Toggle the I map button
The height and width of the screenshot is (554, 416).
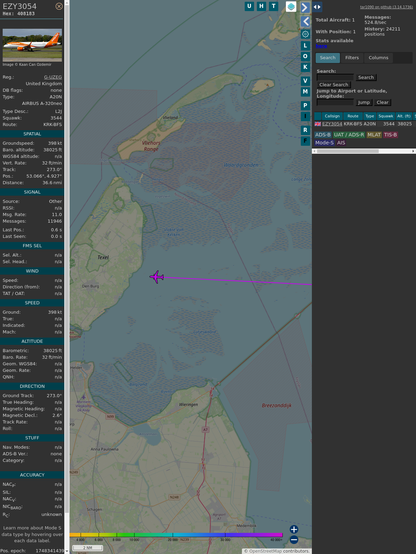pyautogui.click(x=305, y=116)
